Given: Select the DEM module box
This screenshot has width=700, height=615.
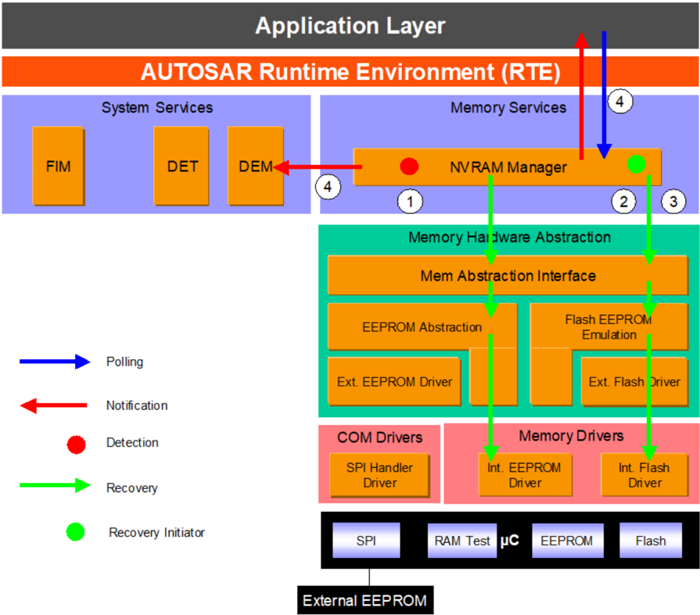Looking at the screenshot, I should [256, 166].
